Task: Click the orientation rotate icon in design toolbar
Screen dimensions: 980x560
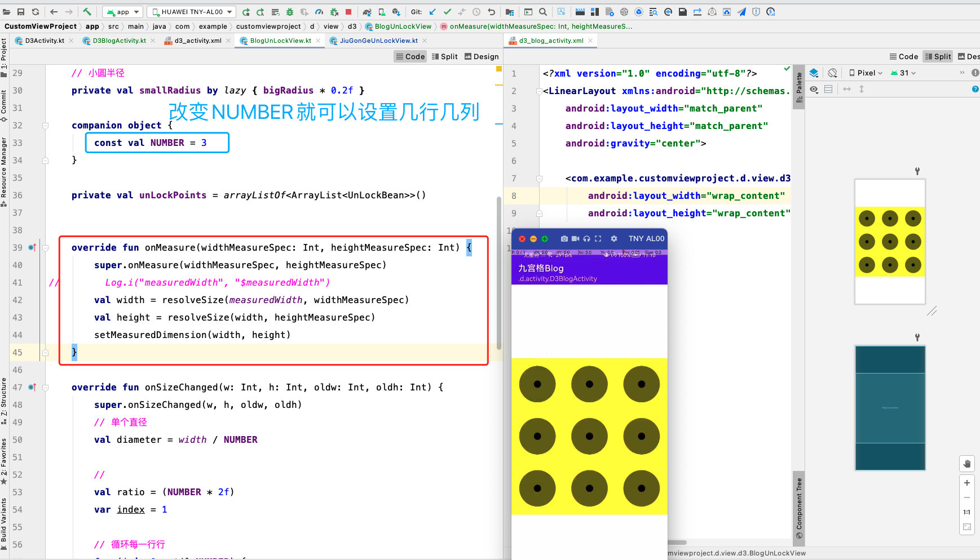Action: click(x=832, y=73)
